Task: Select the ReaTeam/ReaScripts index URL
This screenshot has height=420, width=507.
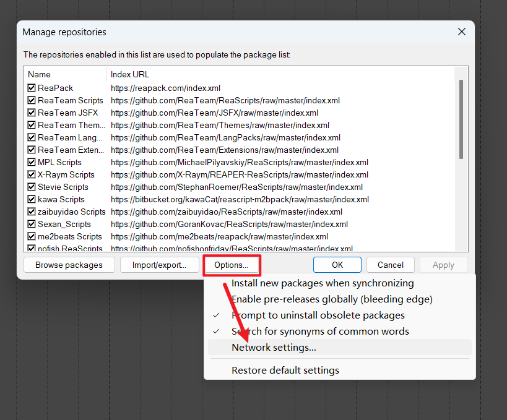Action: point(225,100)
